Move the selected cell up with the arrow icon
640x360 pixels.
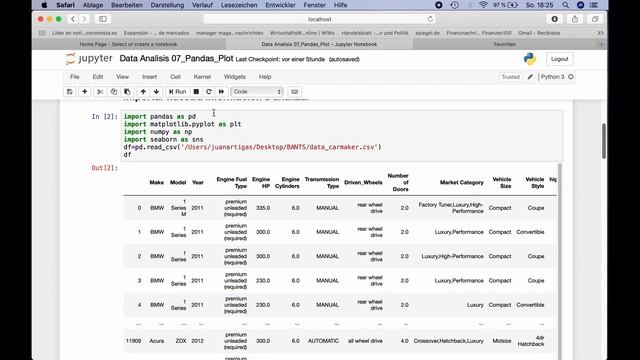pos(143,92)
